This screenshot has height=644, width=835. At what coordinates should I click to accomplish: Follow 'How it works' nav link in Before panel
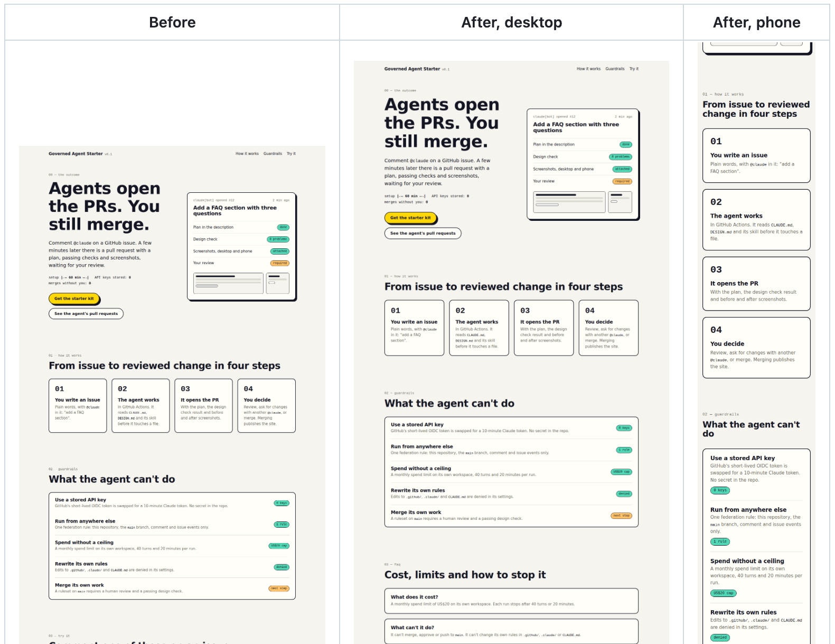pos(247,154)
